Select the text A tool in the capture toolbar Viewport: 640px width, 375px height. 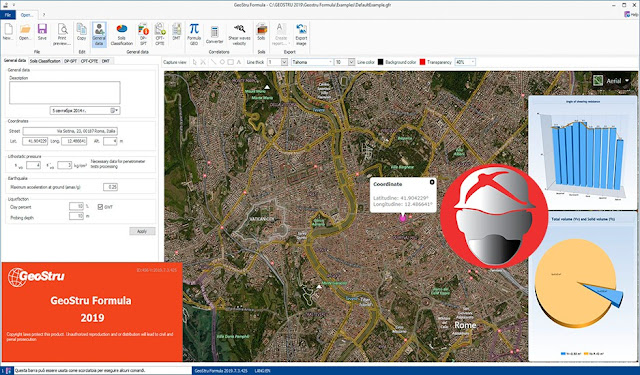point(239,62)
